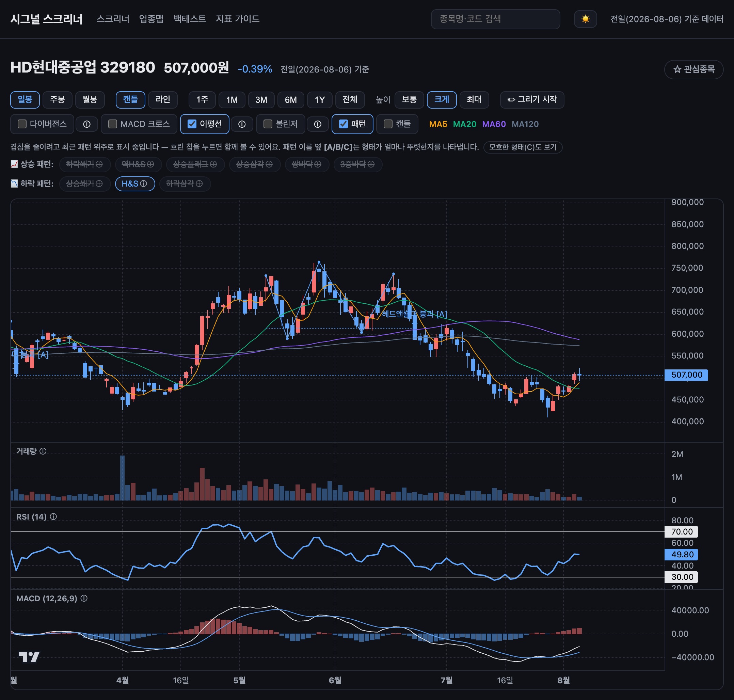Screen dimensions: 734x700
Task: Set chart height to 크게
Action: tap(442, 100)
